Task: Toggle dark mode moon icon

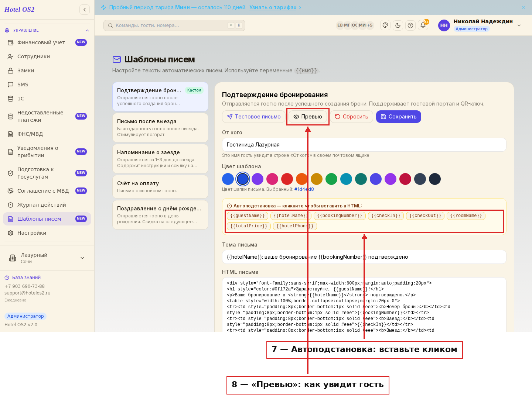Action: pos(398,25)
